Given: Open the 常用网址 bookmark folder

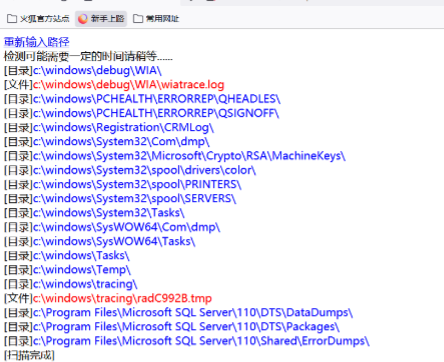Looking at the screenshot, I should click(156, 18).
